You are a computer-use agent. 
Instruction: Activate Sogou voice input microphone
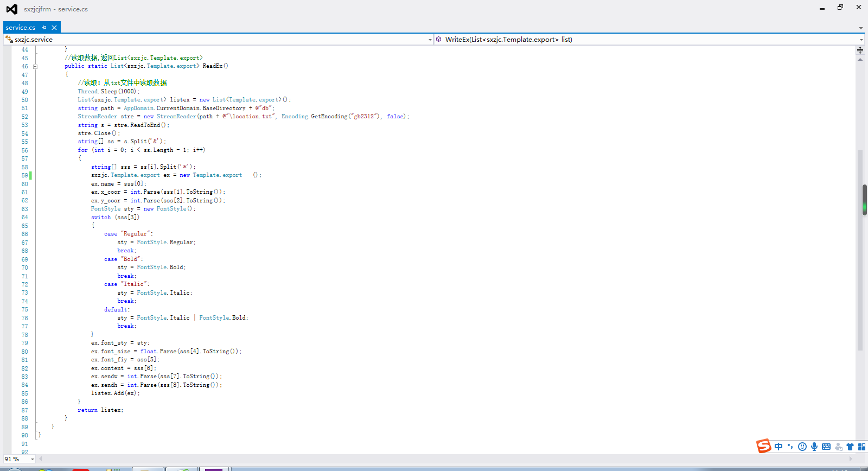pyautogui.click(x=814, y=447)
